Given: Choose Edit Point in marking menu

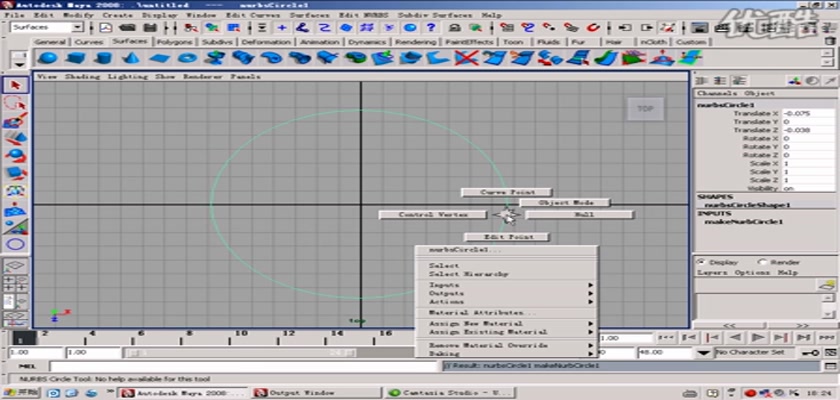Looking at the screenshot, I should click(x=507, y=237).
